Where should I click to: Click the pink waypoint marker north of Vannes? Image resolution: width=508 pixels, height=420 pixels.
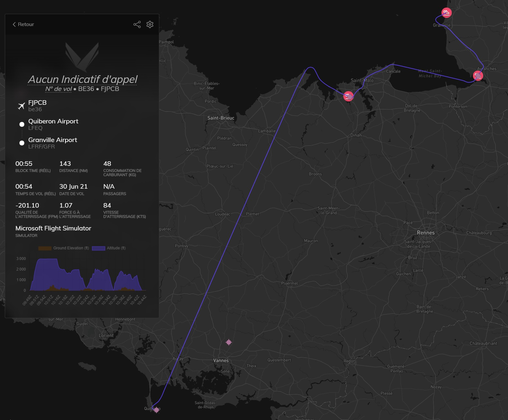coord(229,342)
